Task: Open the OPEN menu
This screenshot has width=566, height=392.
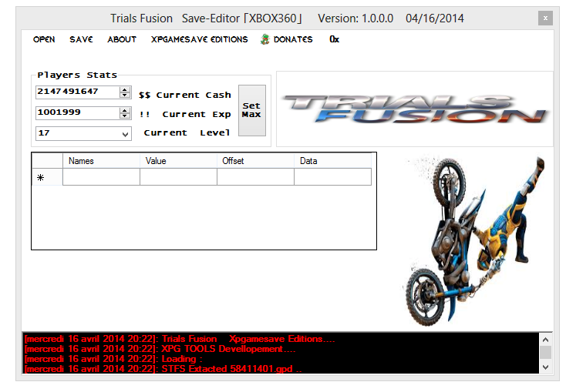Action: pyautogui.click(x=44, y=39)
